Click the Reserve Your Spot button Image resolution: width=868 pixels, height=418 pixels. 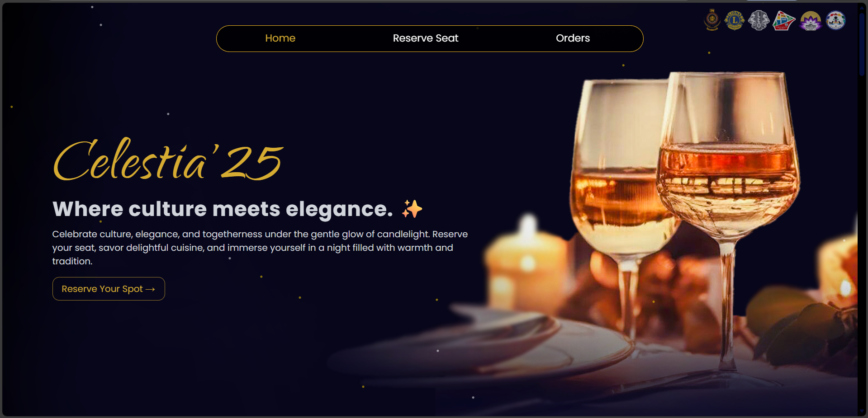[x=109, y=289]
